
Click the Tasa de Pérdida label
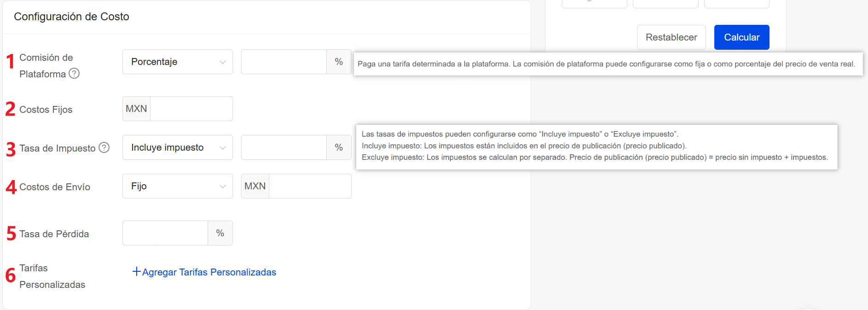click(54, 234)
